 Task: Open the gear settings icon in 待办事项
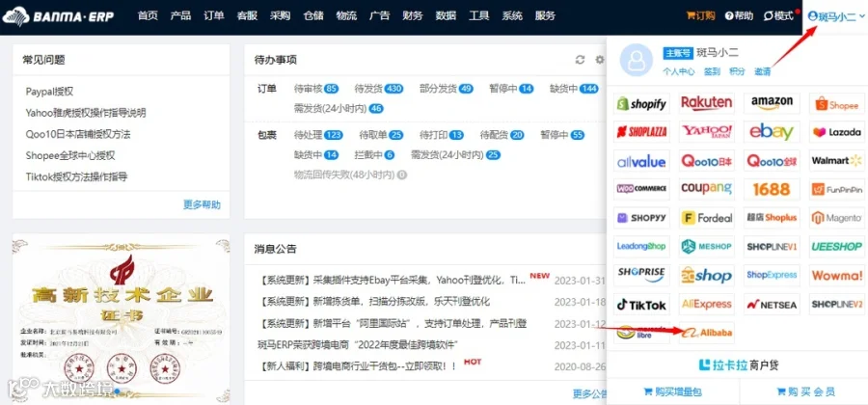click(x=600, y=60)
